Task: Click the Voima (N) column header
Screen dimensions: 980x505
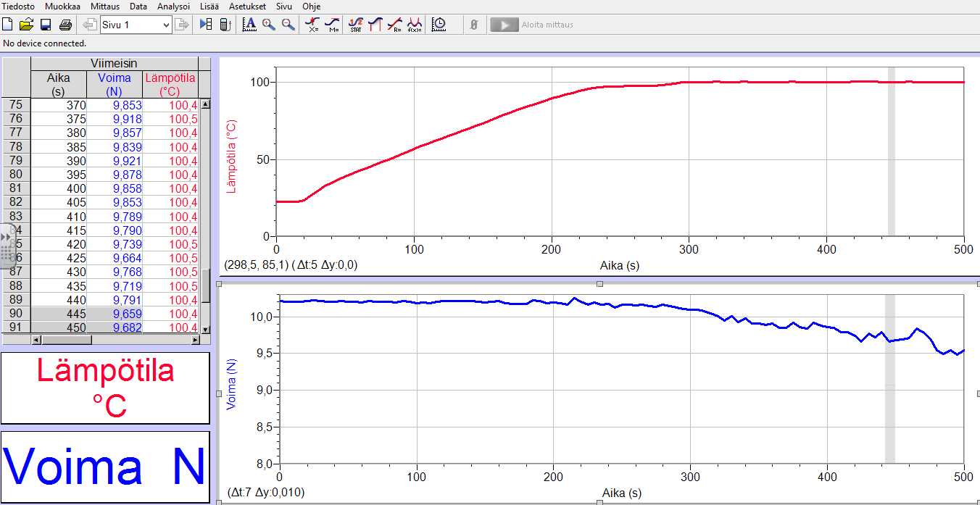Action: [x=114, y=84]
